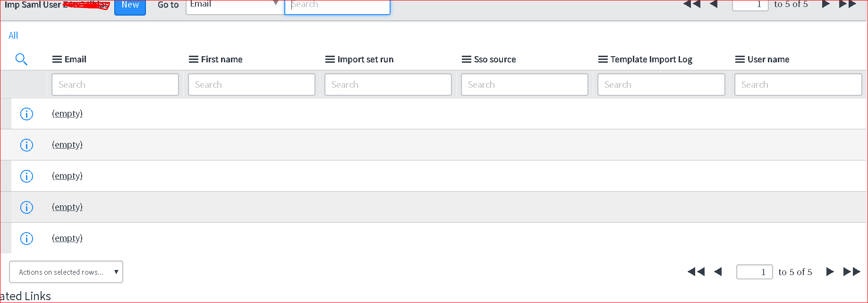Sort by First name column header
This screenshot has height=303, width=868.
point(222,59)
